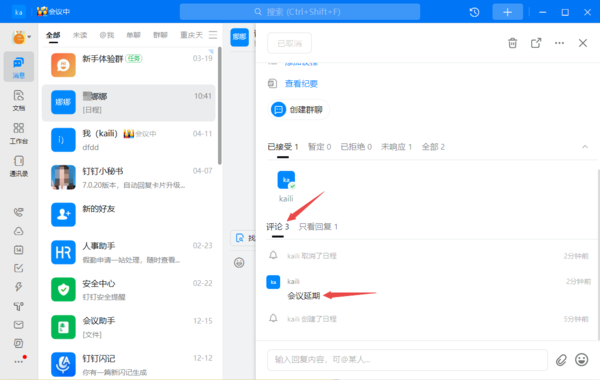
Task: Open schedule in new window icon
Action: 536,43
